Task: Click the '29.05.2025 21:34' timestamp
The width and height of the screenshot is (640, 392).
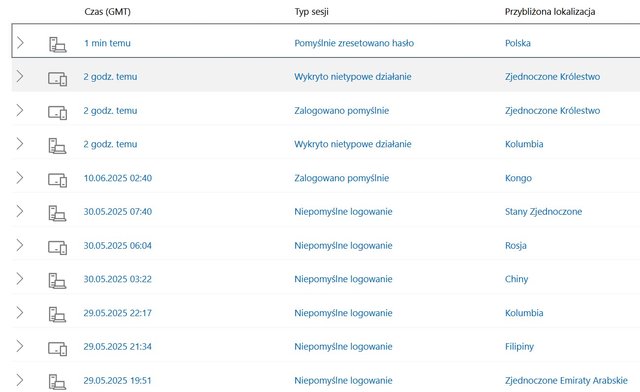Action: pyautogui.click(x=118, y=346)
